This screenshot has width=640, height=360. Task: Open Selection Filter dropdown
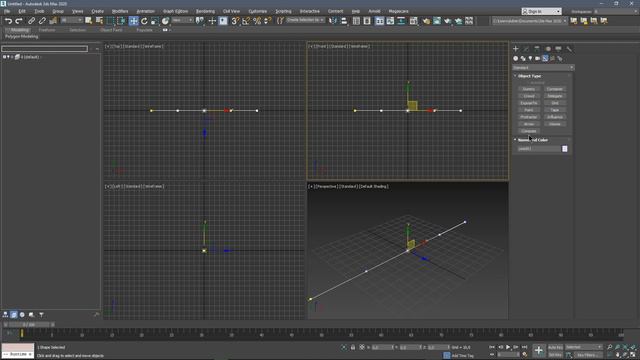click(72, 20)
